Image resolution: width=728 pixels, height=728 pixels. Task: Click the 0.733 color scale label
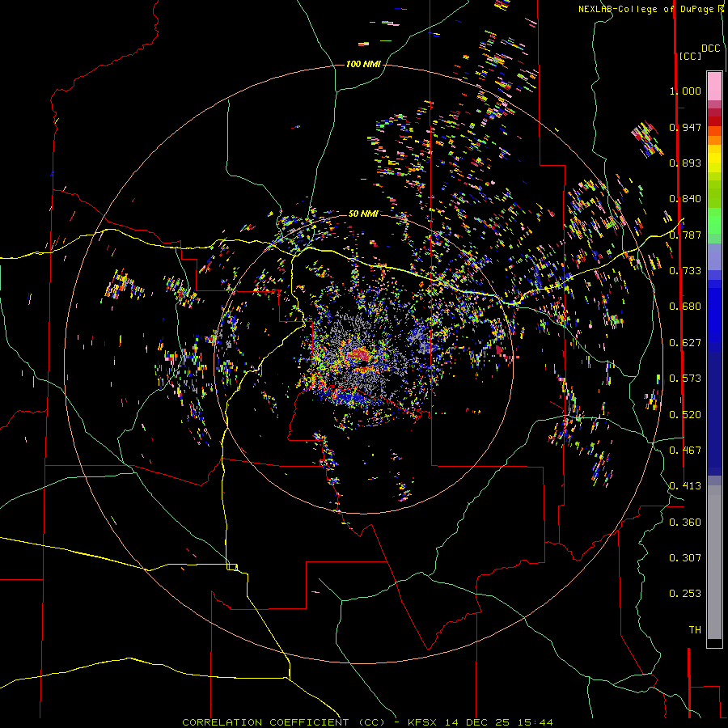(685, 271)
